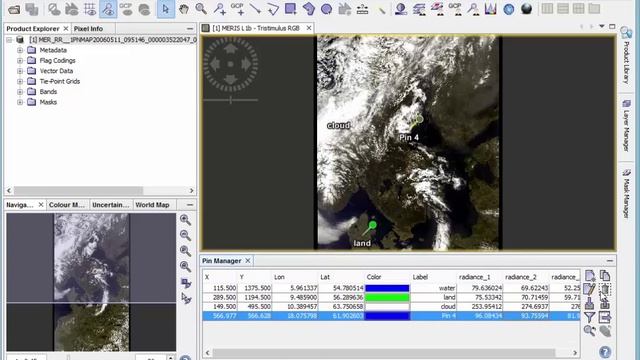Open the Product Library side tab
Viewport: 640px width, 360px height.
(x=626, y=56)
